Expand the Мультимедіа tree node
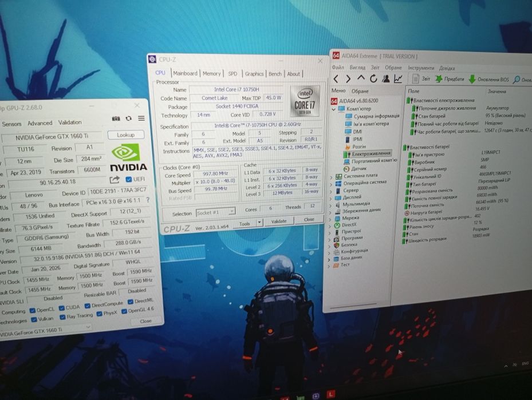This screenshot has width=532, height=400. coord(330,205)
